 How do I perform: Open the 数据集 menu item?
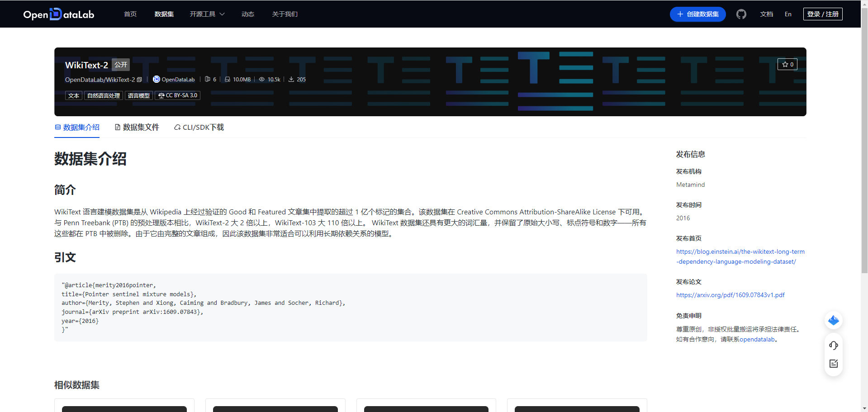(x=164, y=14)
